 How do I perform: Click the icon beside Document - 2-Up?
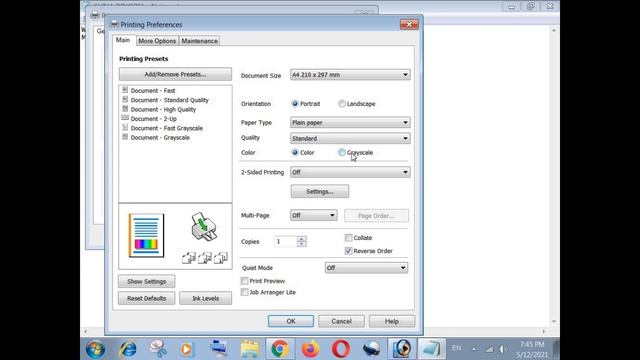pyautogui.click(x=125, y=118)
